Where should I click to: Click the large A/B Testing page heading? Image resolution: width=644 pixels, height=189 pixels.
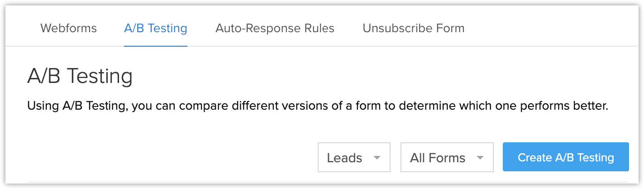tap(80, 76)
